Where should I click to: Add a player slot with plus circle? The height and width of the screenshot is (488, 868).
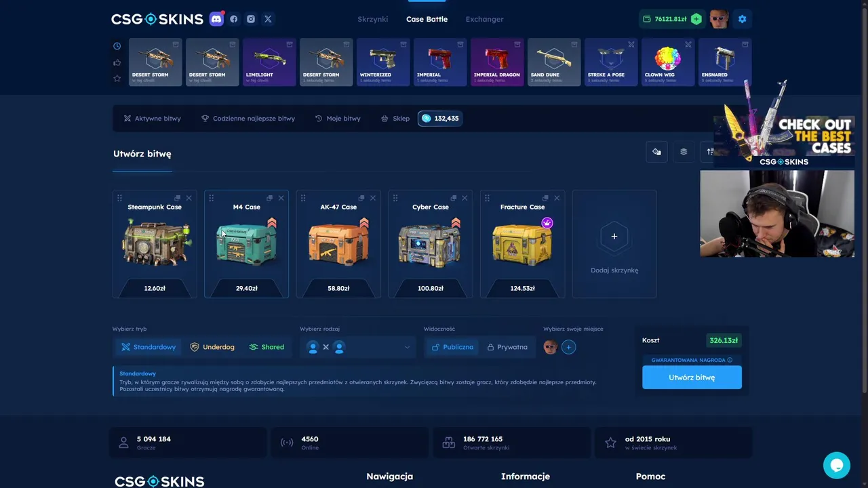click(568, 347)
